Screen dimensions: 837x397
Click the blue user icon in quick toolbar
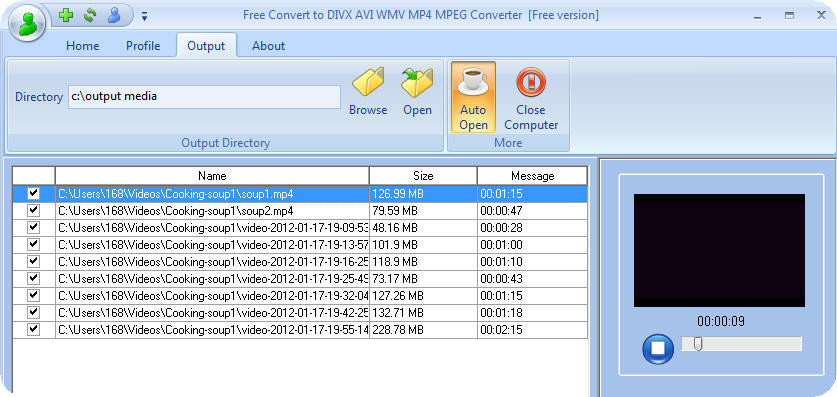[114, 15]
